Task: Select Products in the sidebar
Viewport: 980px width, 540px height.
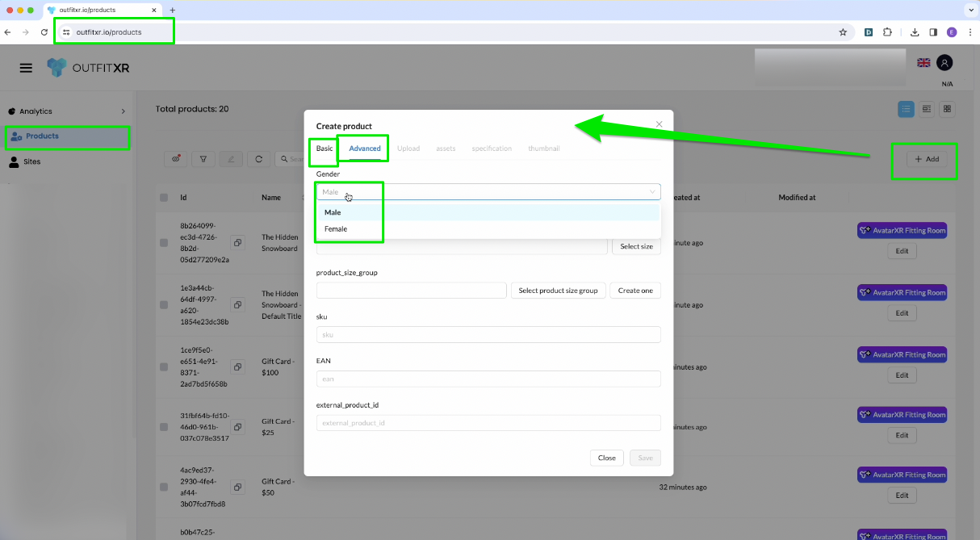Action: coord(67,136)
